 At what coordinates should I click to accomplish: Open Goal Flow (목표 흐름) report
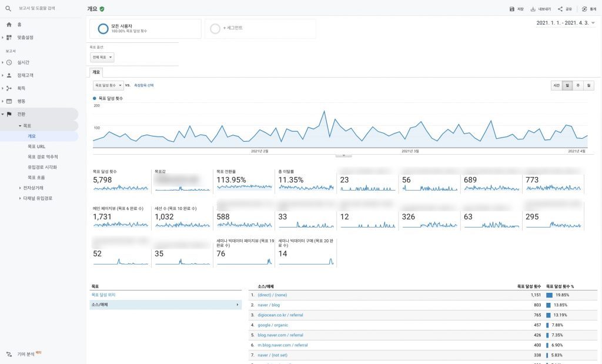tap(36, 178)
